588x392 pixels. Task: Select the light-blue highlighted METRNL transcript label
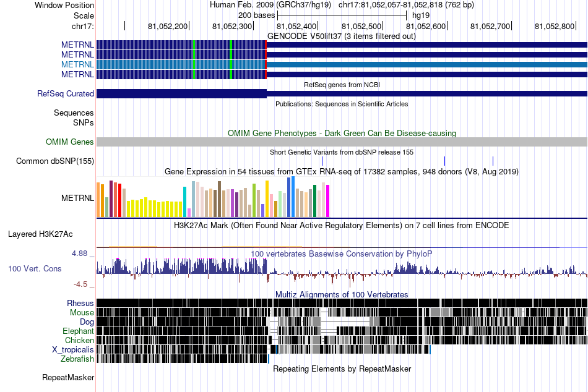click(77, 64)
